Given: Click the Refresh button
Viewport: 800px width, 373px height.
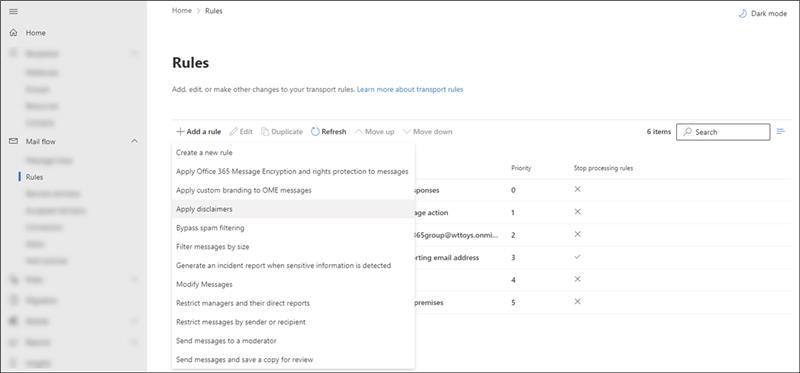Looking at the screenshot, I should tap(329, 132).
